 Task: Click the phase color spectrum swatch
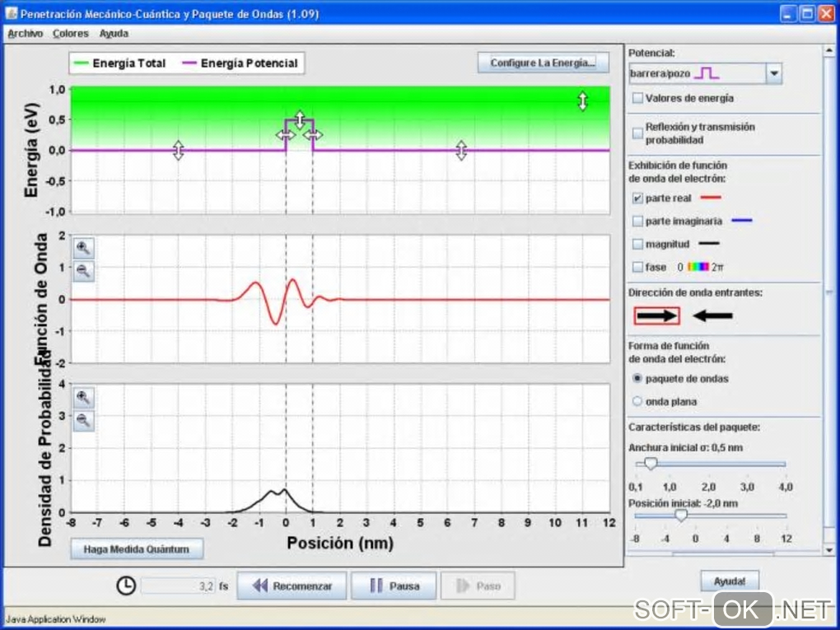[x=698, y=267]
